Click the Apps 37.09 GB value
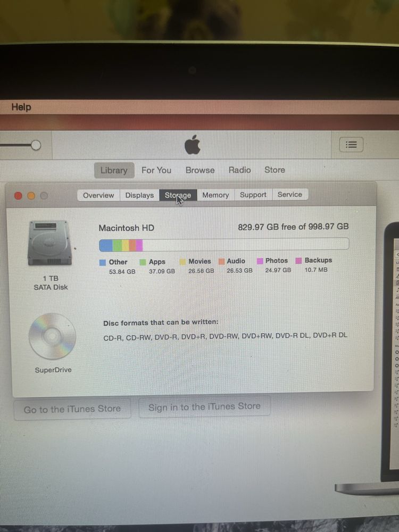This screenshot has height=532, width=399. click(162, 271)
